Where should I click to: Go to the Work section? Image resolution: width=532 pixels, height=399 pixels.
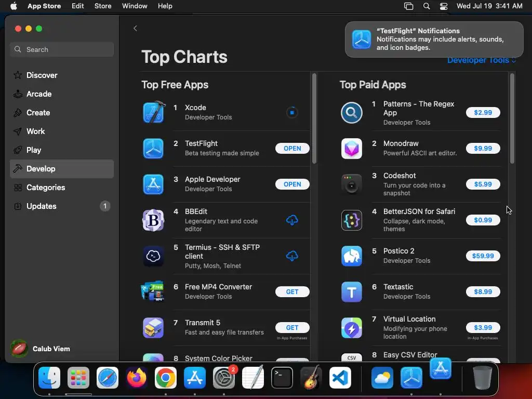62,131
